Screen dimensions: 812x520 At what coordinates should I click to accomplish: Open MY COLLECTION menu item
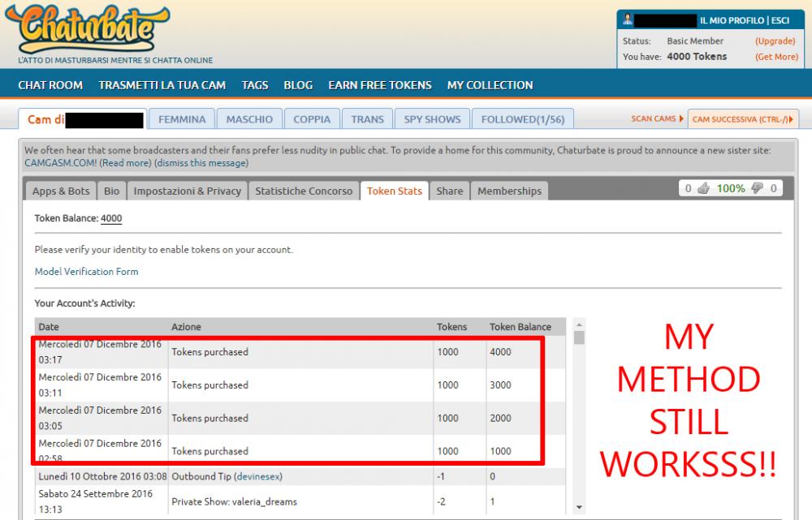490,85
